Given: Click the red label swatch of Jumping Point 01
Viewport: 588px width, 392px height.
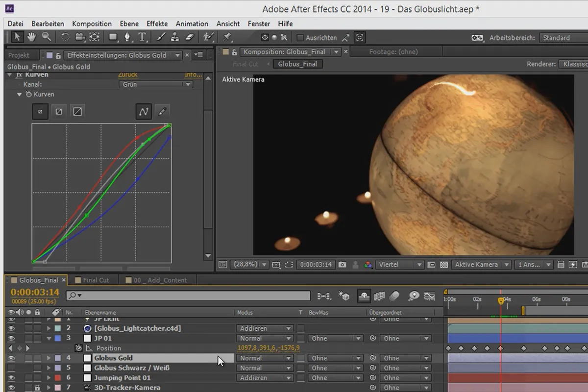Looking at the screenshot, I should click(x=58, y=378).
